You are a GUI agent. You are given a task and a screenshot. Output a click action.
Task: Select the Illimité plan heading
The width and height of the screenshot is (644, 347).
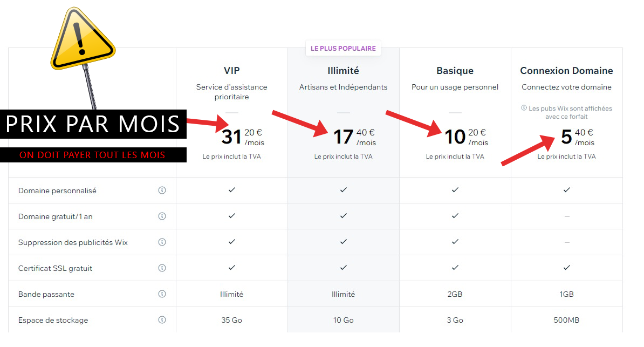pyautogui.click(x=343, y=71)
